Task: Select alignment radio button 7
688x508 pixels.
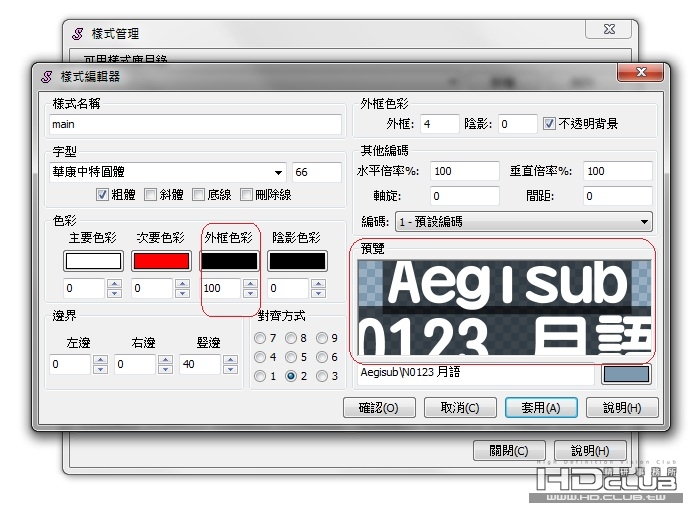Action: click(x=260, y=338)
